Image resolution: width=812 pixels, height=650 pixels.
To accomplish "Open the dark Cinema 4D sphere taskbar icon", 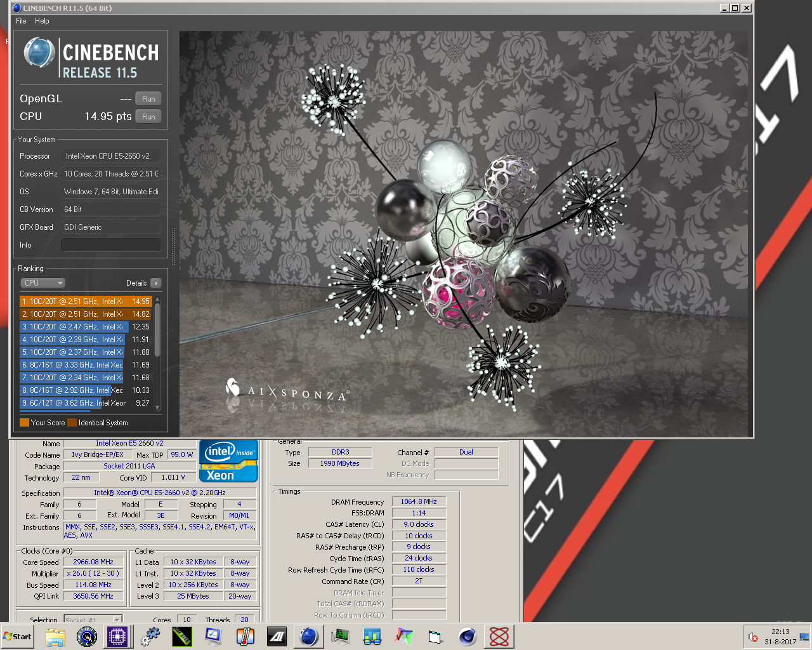I will pos(468,637).
